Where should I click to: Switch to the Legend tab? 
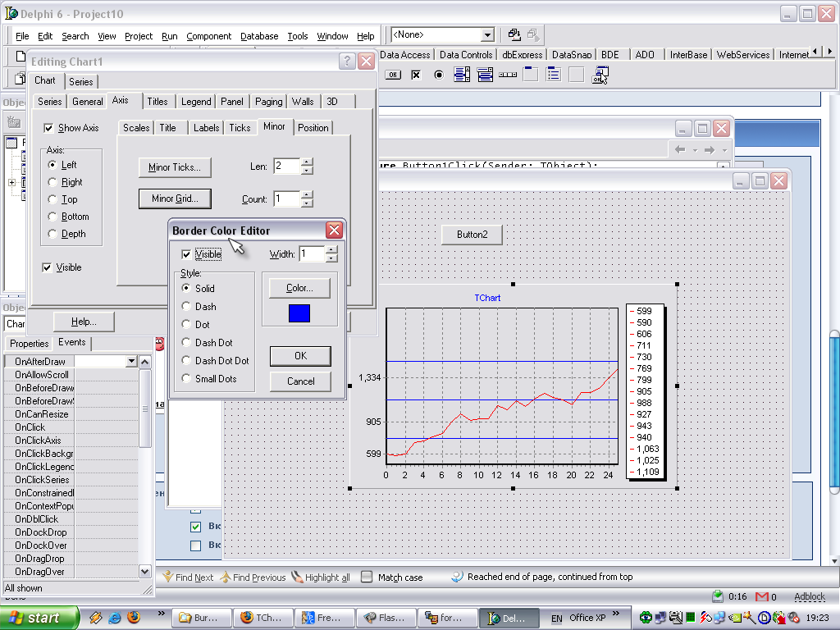pos(196,102)
